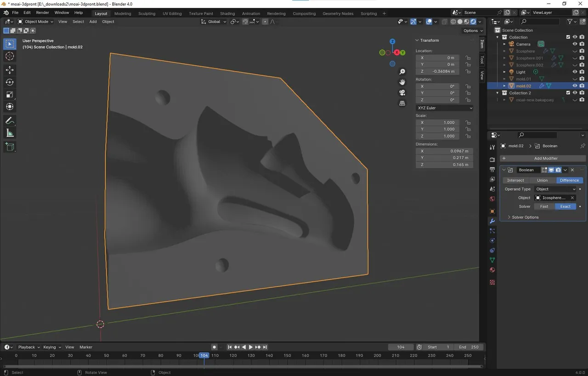Screen dimensions: 588x376
Task: Pin the properties editor with pin icon
Action: tap(582, 146)
